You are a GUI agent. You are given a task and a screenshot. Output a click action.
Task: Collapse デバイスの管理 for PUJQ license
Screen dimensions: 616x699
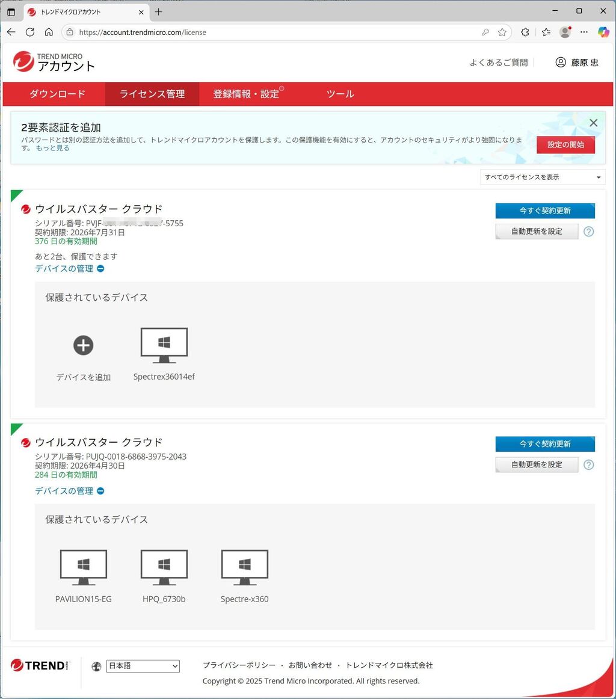tap(70, 491)
